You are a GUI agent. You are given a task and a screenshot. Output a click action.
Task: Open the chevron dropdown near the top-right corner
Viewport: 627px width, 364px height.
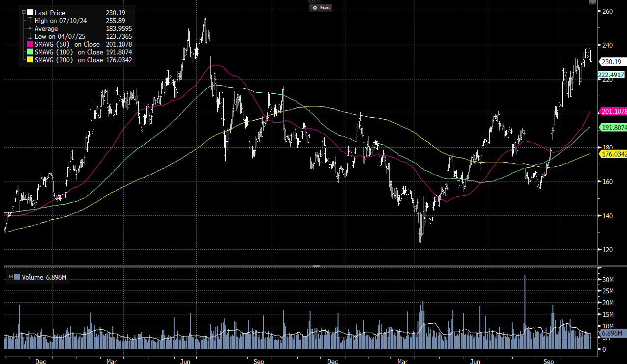tap(593, 3)
